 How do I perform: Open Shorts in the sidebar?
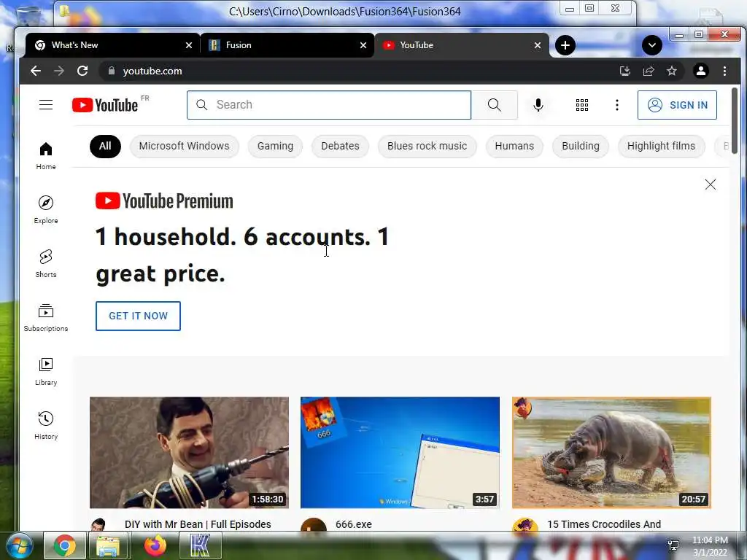click(x=46, y=264)
